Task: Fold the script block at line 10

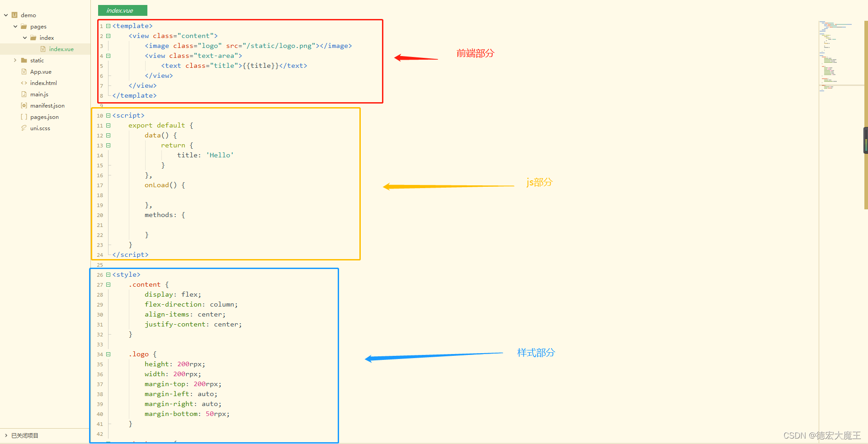Action: [108, 115]
